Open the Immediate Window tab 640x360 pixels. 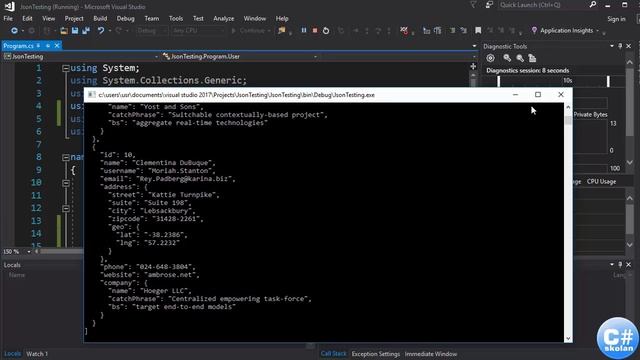point(431,354)
